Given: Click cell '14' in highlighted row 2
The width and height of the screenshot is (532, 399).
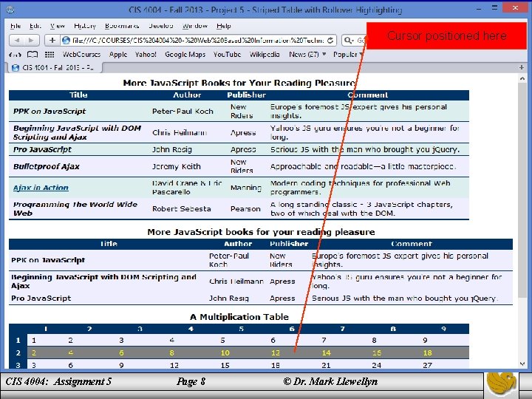Looking at the screenshot, I should point(326,353).
